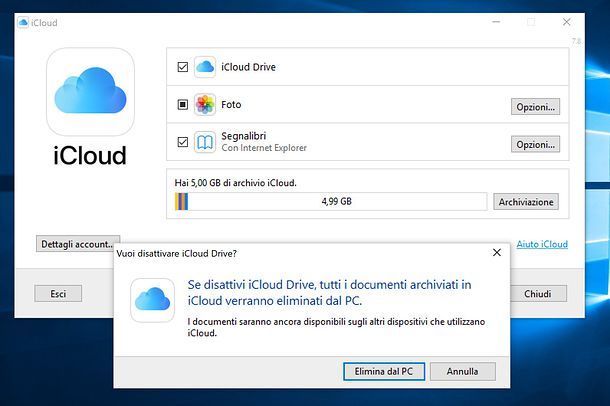Open the Aiuto iCloud link
Viewport: 610px width, 406px height.
(542, 244)
